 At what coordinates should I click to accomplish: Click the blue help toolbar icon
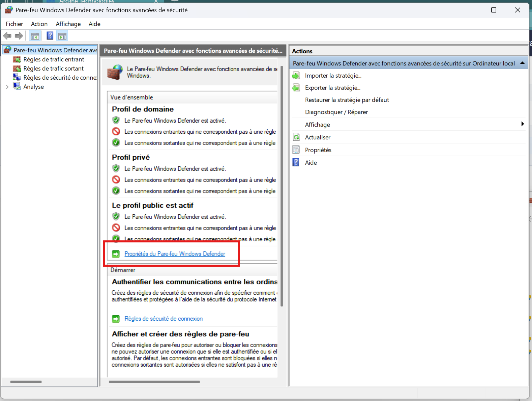(50, 36)
